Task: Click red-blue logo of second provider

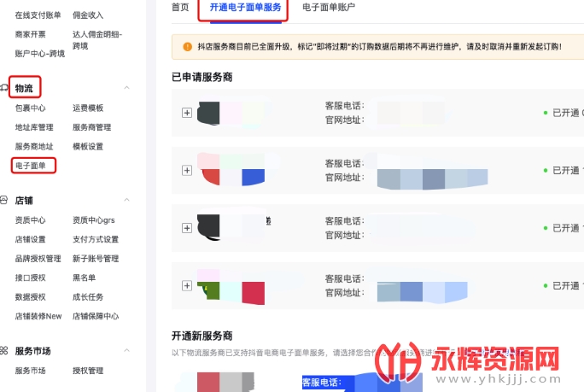Action: [x=231, y=170]
